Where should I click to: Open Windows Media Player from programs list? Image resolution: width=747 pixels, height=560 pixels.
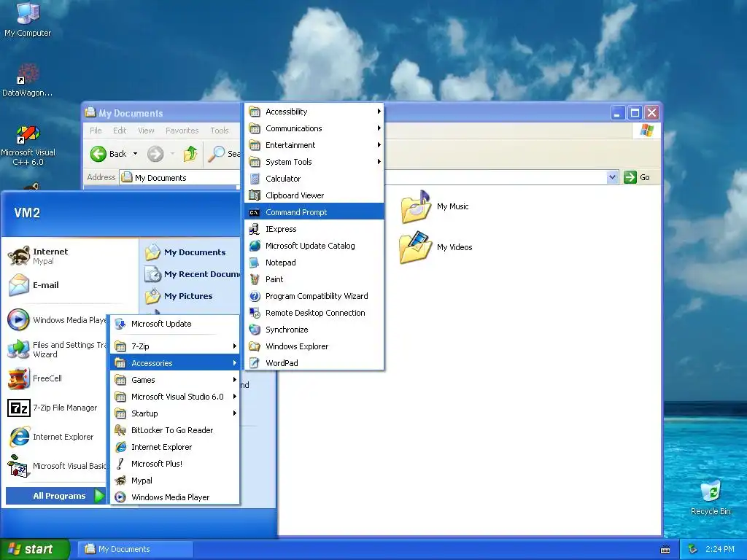coord(175,497)
